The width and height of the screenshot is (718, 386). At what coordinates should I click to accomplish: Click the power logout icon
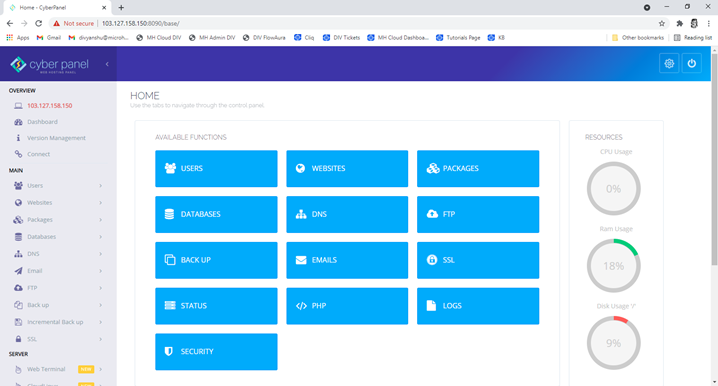pos(691,64)
